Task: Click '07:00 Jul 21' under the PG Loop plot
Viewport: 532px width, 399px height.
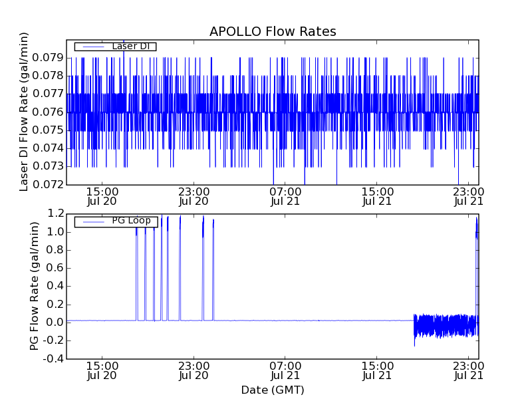Action: [x=285, y=371]
